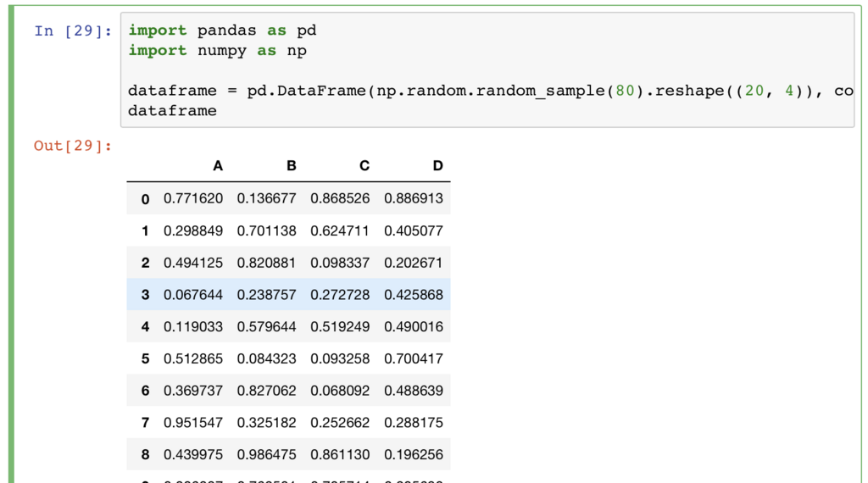Click the Out[29] output prompt
The height and width of the screenshot is (483, 868).
(73, 146)
